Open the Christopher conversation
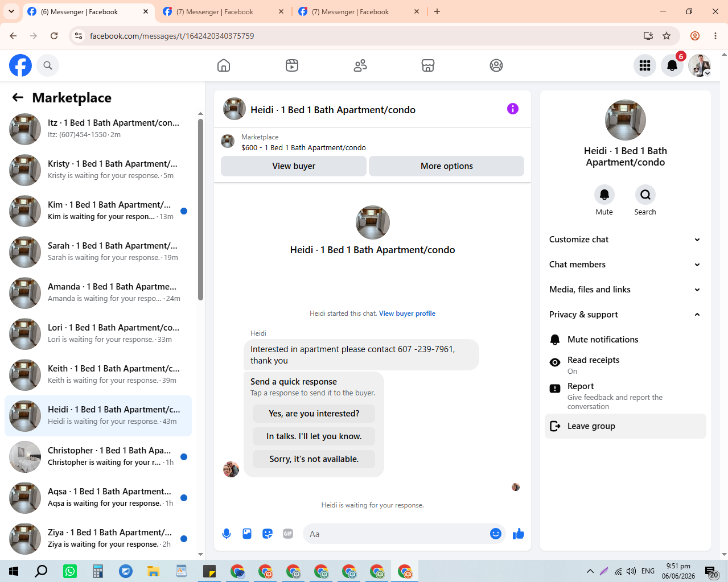Screen dimensions: 728x582 pyautogui.click(x=98, y=457)
